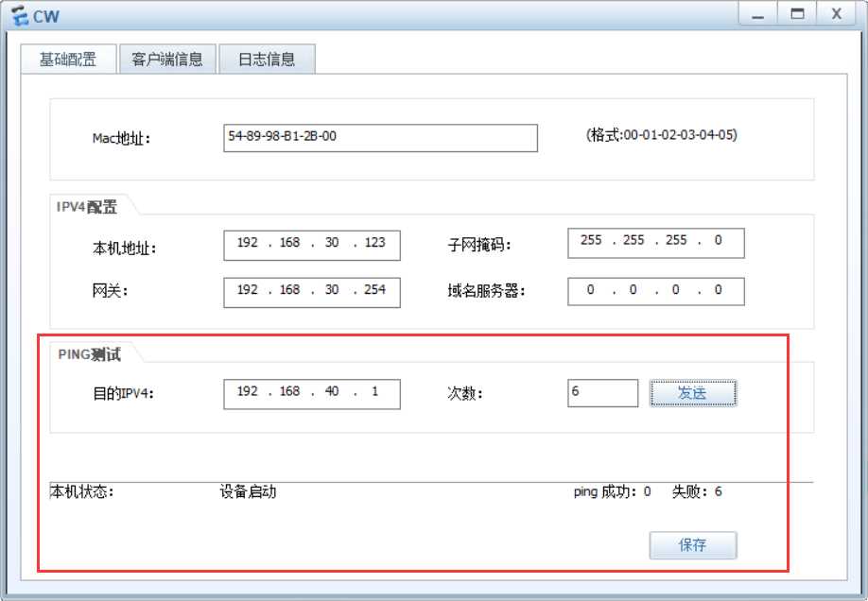
Task: Click the 本机地址 IP field
Action: pyautogui.click(x=312, y=245)
